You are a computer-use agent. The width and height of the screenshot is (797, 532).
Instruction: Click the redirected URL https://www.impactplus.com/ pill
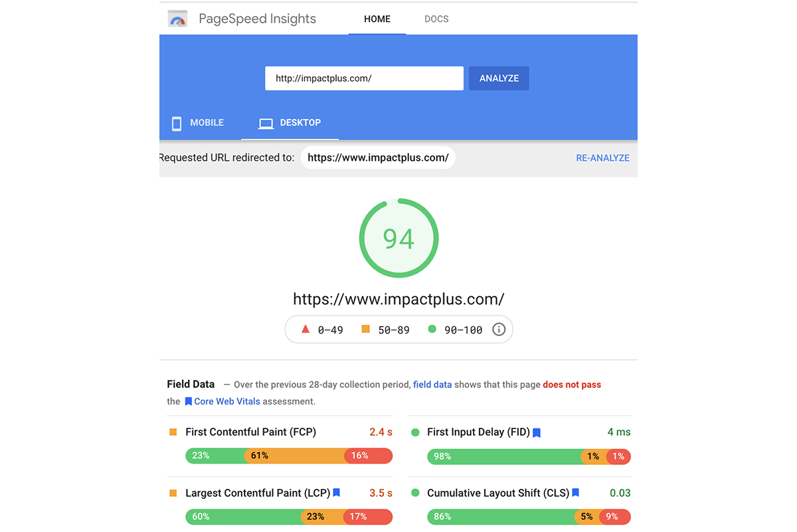coord(378,158)
